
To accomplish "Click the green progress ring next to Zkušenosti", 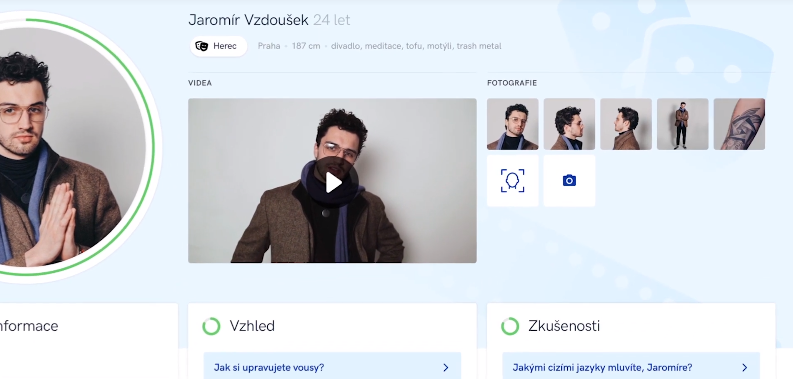I will tap(510, 326).
